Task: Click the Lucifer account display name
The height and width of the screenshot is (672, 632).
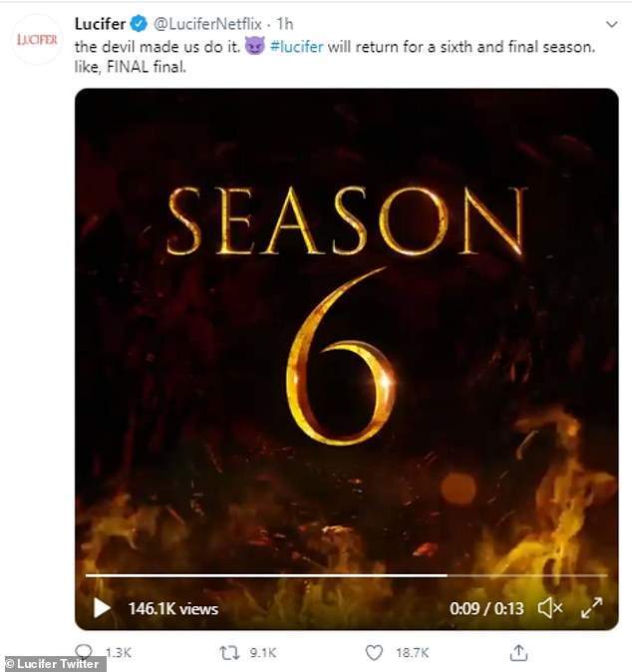Action: 99,23
